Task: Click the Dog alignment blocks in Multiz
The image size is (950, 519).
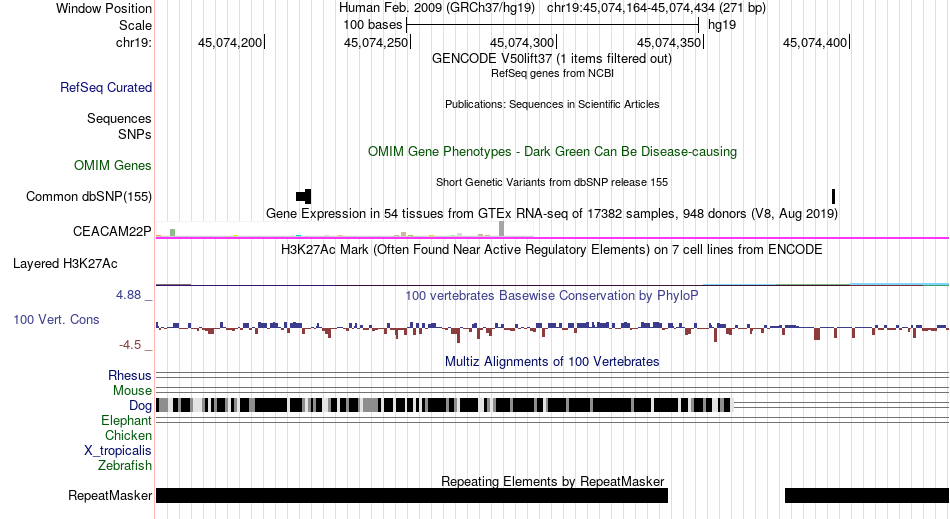Action: [444, 405]
